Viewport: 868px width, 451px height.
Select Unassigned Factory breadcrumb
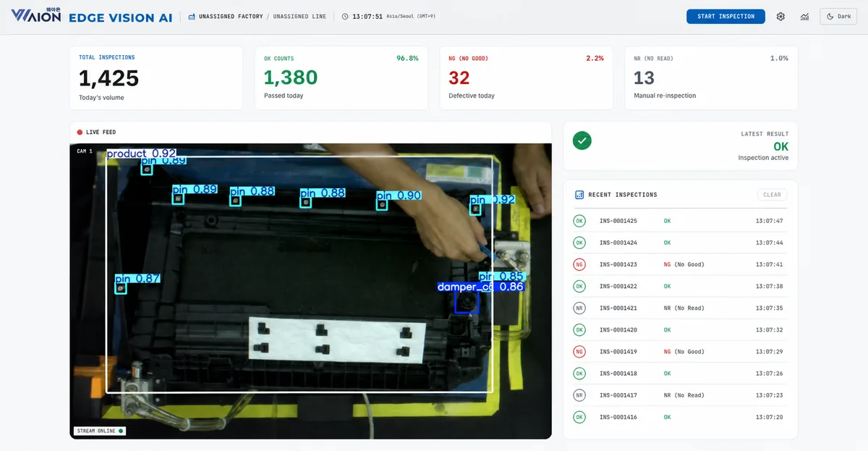(231, 16)
